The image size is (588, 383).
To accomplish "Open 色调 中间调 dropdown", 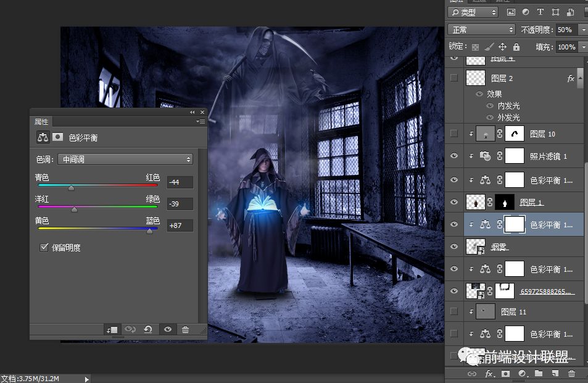I will pos(125,159).
